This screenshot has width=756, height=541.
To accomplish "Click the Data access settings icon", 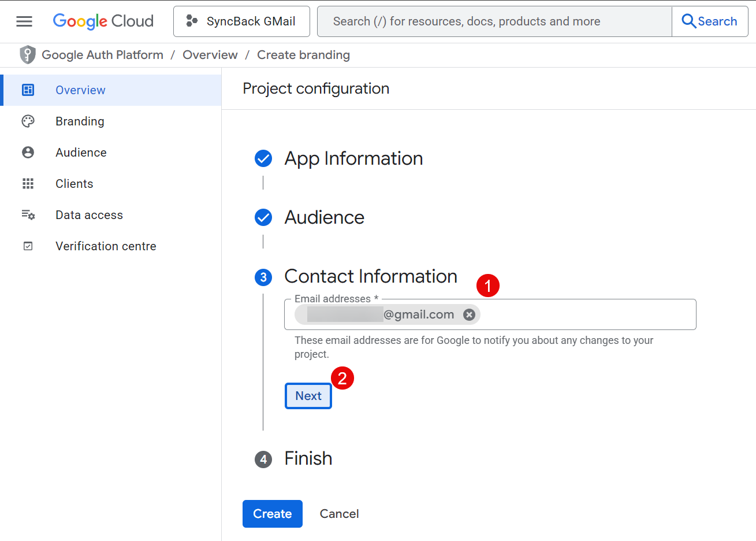I will [x=28, y=215].
